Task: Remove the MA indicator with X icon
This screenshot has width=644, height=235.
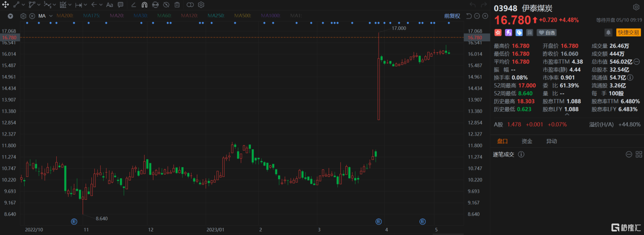Action: tap(32, 16)
